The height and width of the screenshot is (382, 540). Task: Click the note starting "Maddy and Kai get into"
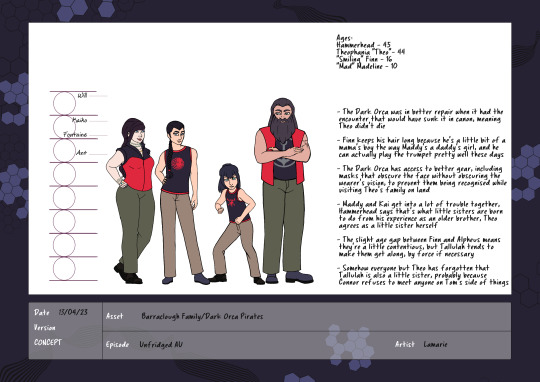(420, 215)
